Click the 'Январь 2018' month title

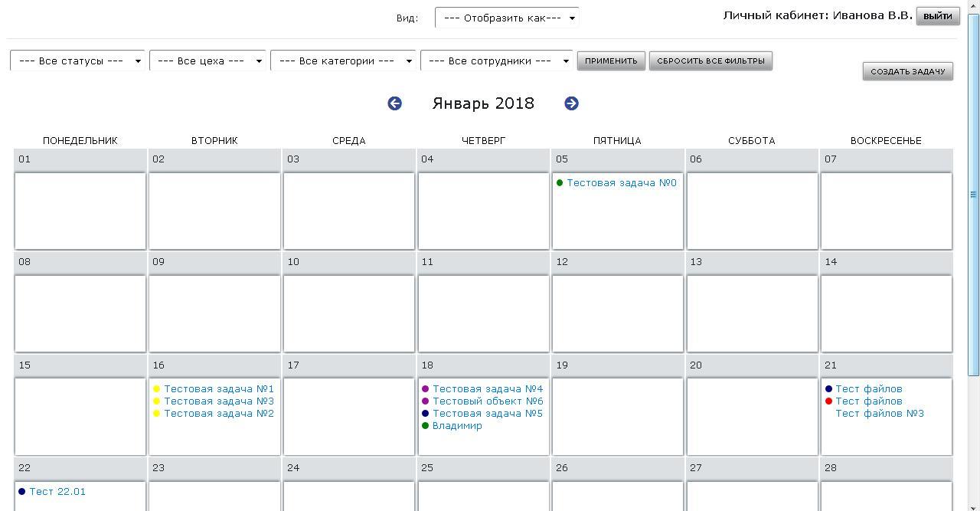483,103
